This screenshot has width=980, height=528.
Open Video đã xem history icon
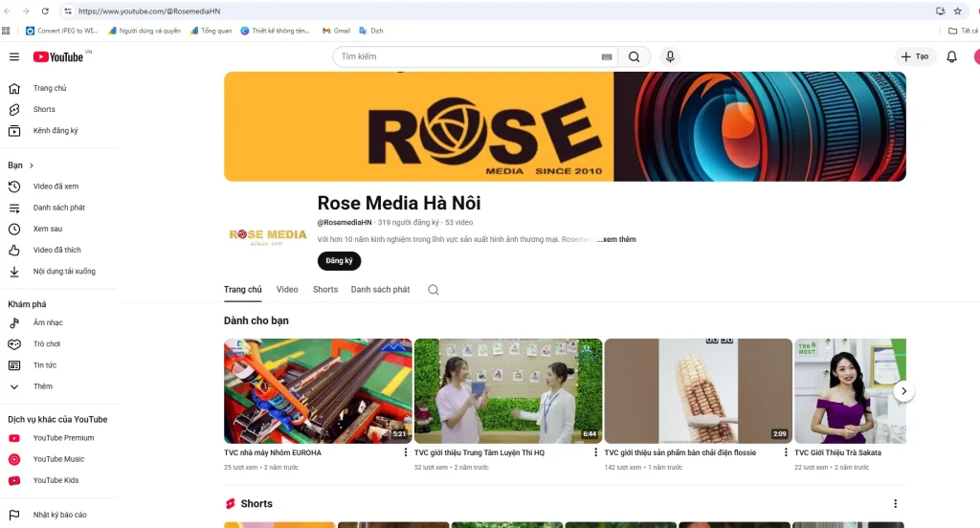click(x=14, y=187)
